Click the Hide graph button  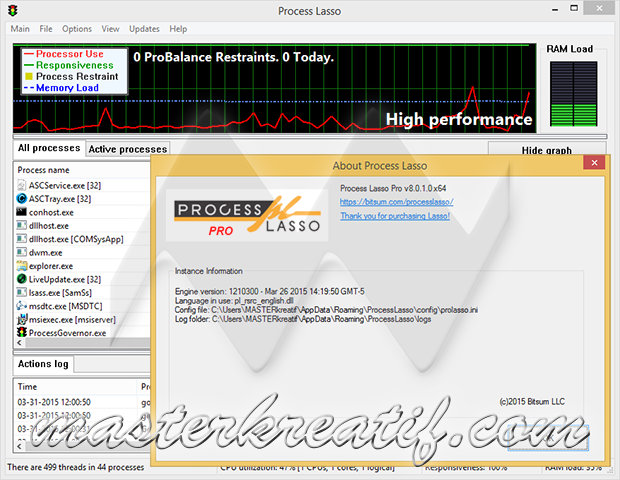(x=546, y=150)
